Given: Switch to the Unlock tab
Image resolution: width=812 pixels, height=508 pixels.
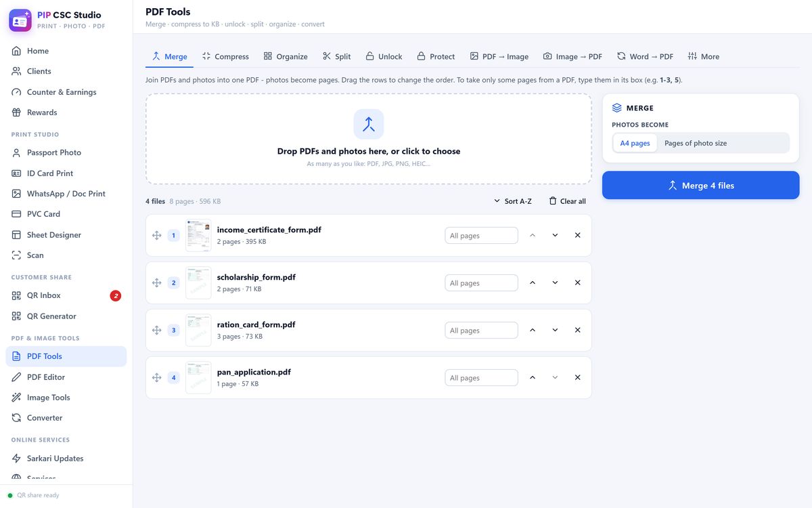Looking at the screenshot, I should tap(384, 56).
